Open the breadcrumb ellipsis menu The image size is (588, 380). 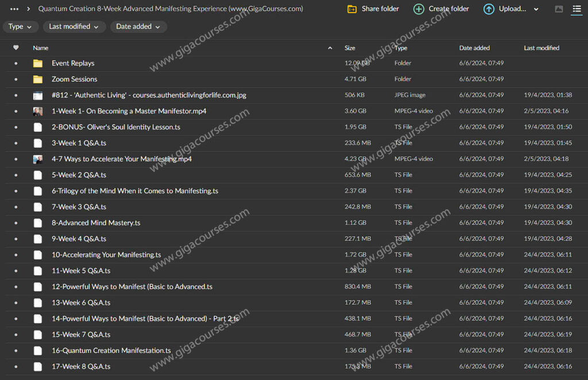click(14, 9)
